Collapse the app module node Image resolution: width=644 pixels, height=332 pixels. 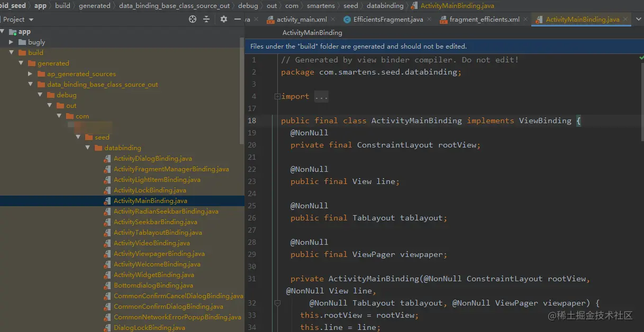coord(3,32)
